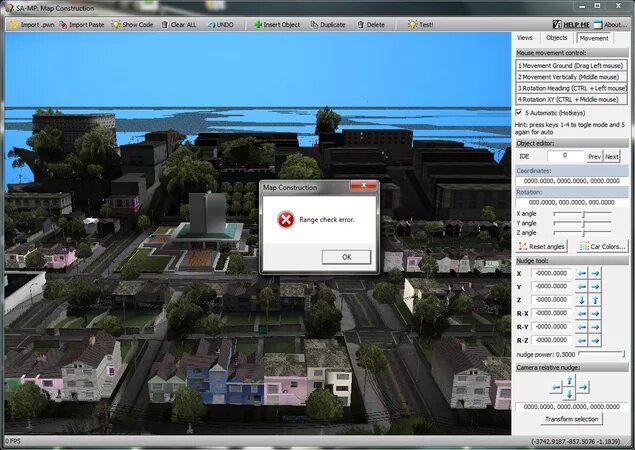Click camera relative nudge down arrow
The height and width of the screenshot is (450, 635).
pos(569,393)
